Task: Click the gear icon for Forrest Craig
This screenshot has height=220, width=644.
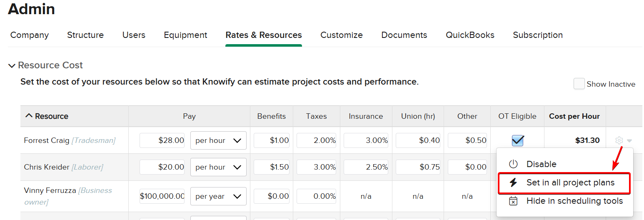Action: [619, 140]
